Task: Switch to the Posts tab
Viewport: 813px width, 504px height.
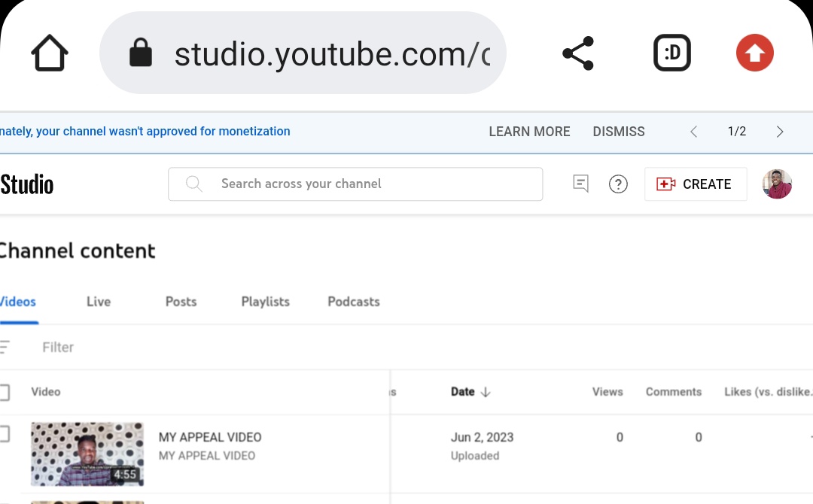Action: pyautogui.click(x=181, y=302)
